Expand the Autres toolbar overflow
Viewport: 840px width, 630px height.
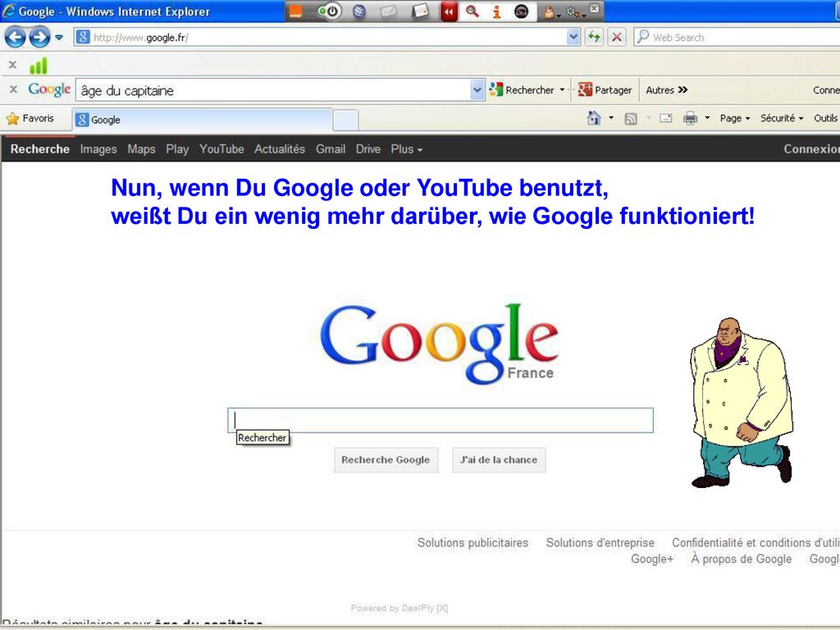[x=666, y=90]
